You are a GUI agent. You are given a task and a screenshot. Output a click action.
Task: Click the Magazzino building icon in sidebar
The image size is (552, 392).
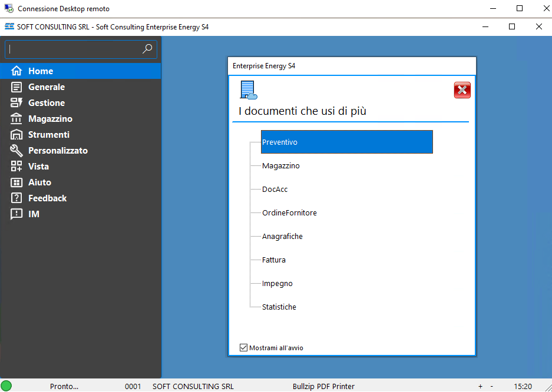point(16,119)
